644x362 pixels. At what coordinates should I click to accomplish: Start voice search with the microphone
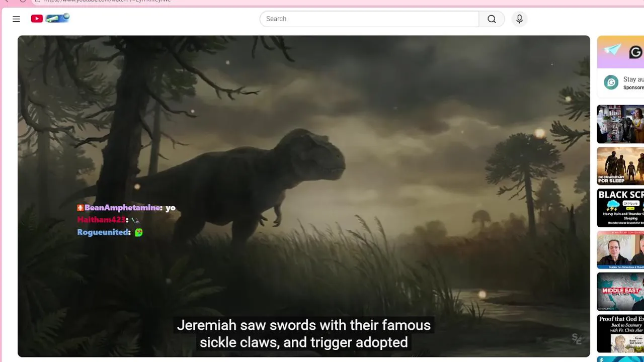coord(519,19)
